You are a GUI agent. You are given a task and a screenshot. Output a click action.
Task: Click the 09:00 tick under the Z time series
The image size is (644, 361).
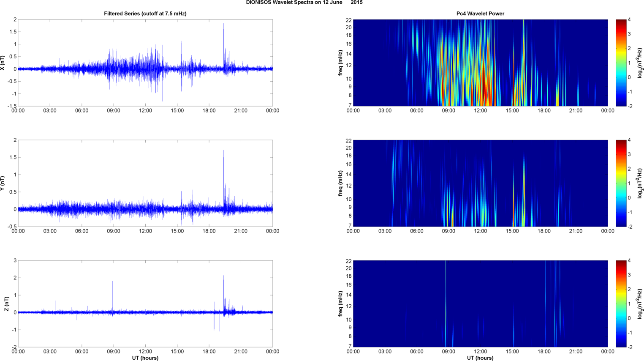114,352
